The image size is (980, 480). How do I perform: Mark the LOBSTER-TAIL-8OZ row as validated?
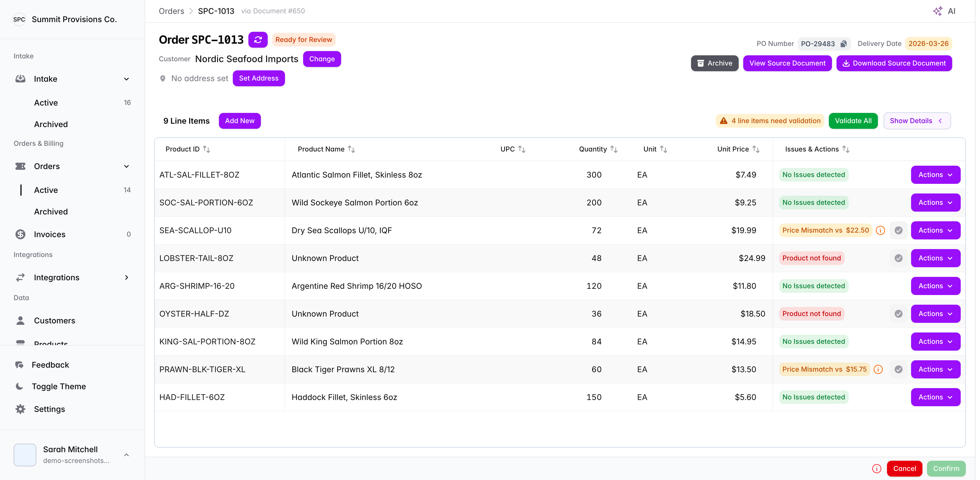pyautogui.click(x=898, y=258)
